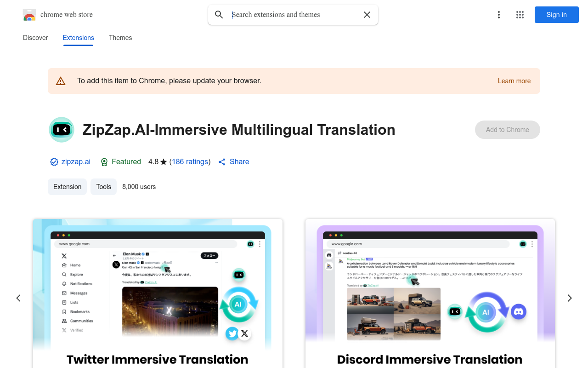Open the three-dot more options menu
The width and height of the screenshot is (588, 368).
click(499, 15)
